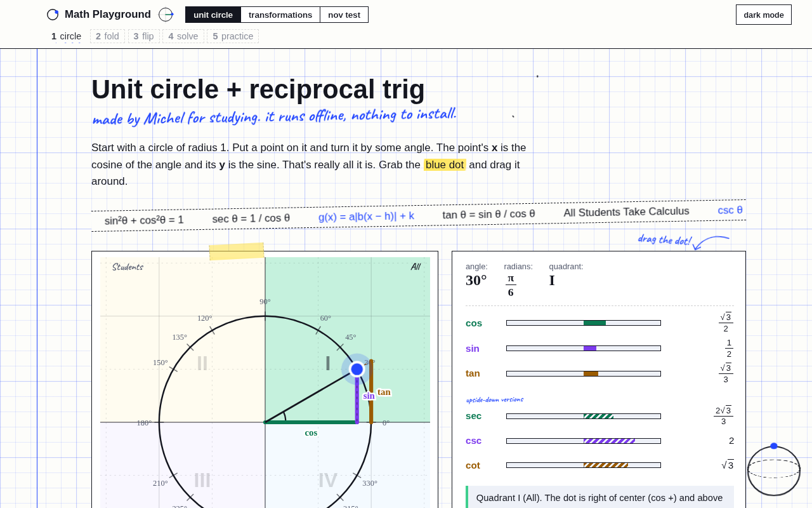Click the 150° label on the circle
Image resolution: width=812 pixels, height=508 pixels.
click(160, 363)
